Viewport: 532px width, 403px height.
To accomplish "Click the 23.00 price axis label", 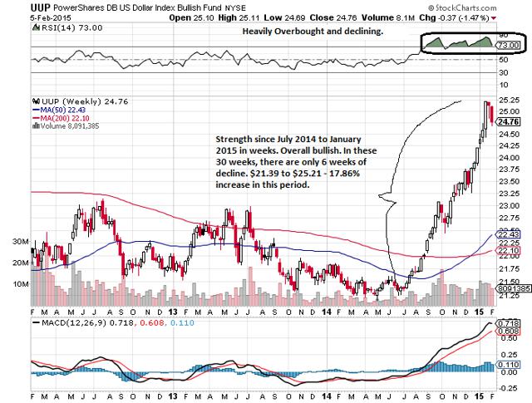I will coord(509,205).
